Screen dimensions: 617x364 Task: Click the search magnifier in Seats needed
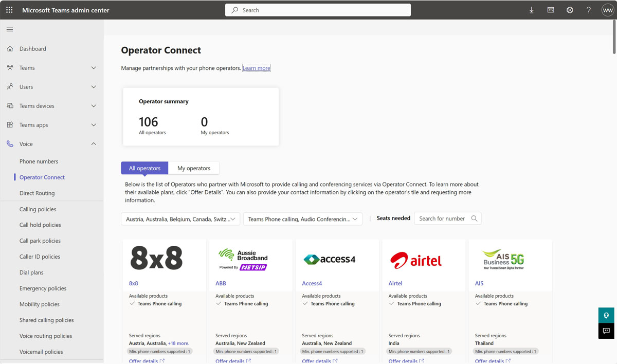[x=474, y=219]
